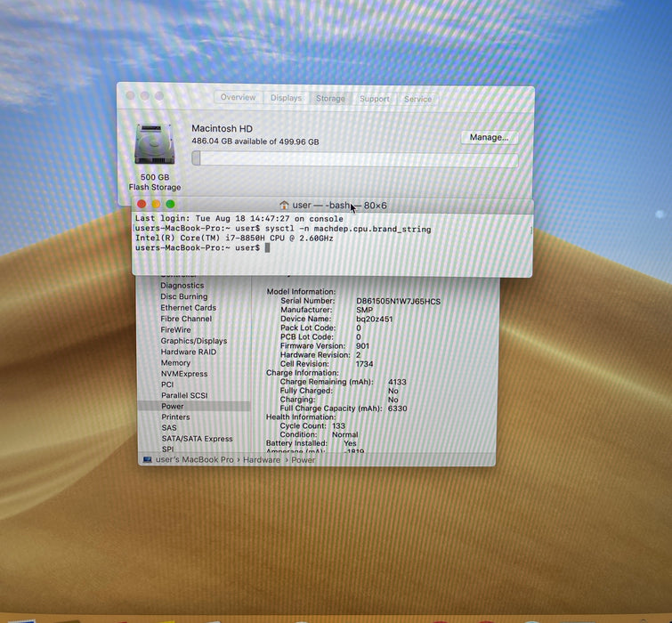Click user's MacBook Pro in path bar
This screenshot has height=623, width=672.
(195, 460)
